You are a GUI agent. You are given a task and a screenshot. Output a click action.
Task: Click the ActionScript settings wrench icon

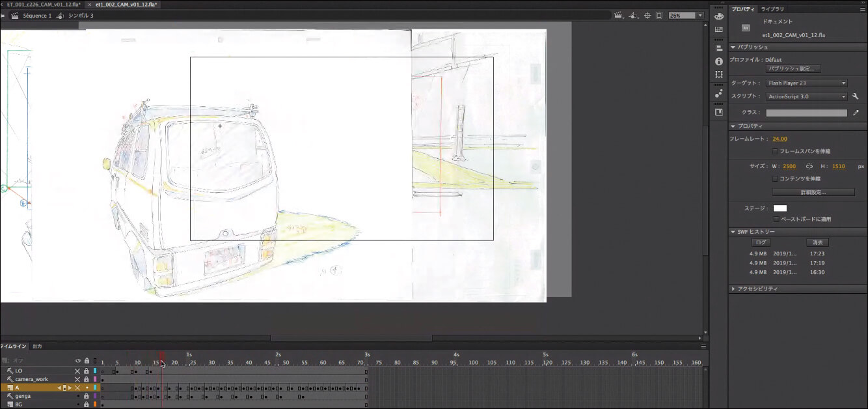(x=856, y=96)
